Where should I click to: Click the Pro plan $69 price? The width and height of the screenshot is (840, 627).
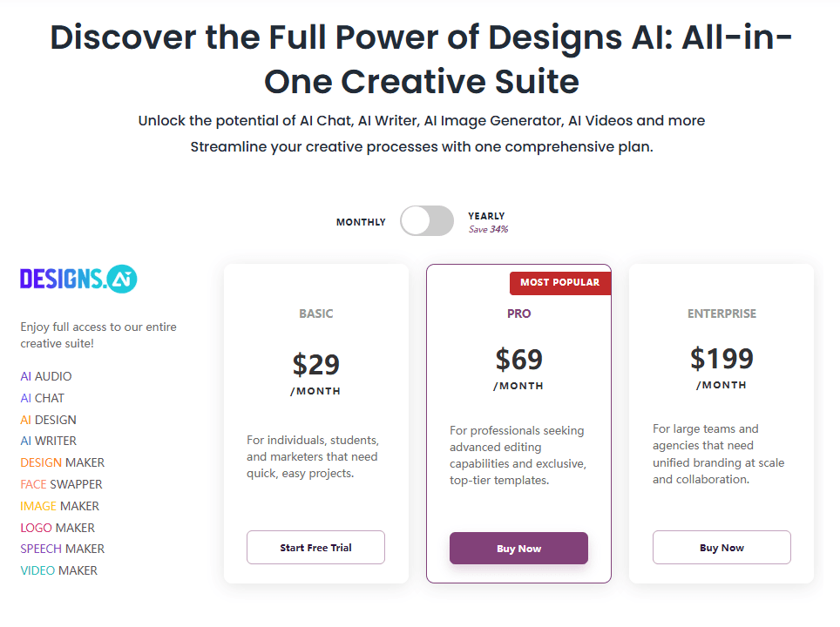pyautogui.click(x=518, y=359)
